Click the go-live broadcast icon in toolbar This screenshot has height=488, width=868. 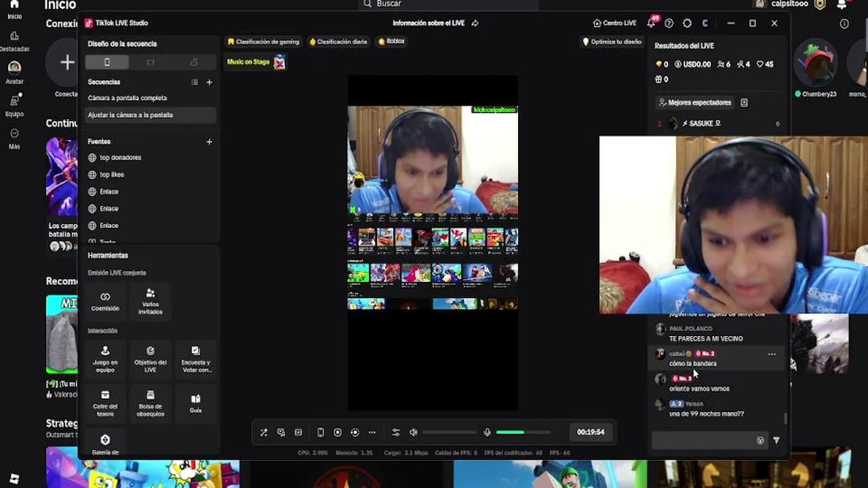click(355, 432)
